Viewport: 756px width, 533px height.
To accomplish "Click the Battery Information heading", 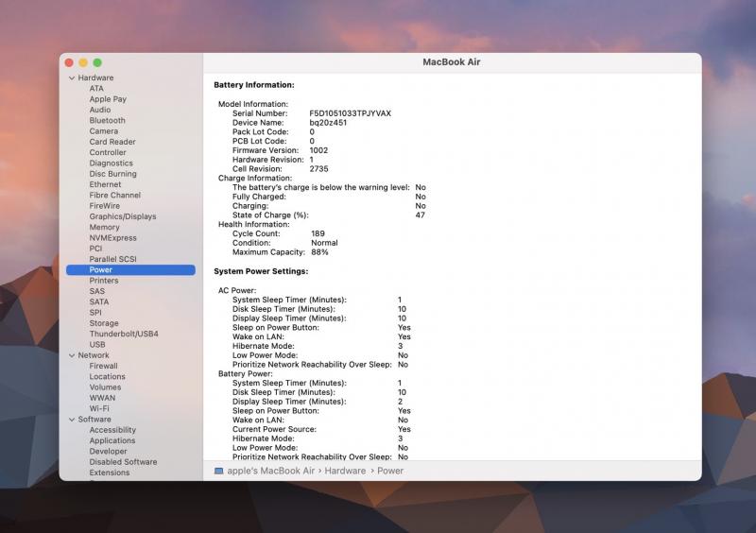I will click(x=254, y=85).
